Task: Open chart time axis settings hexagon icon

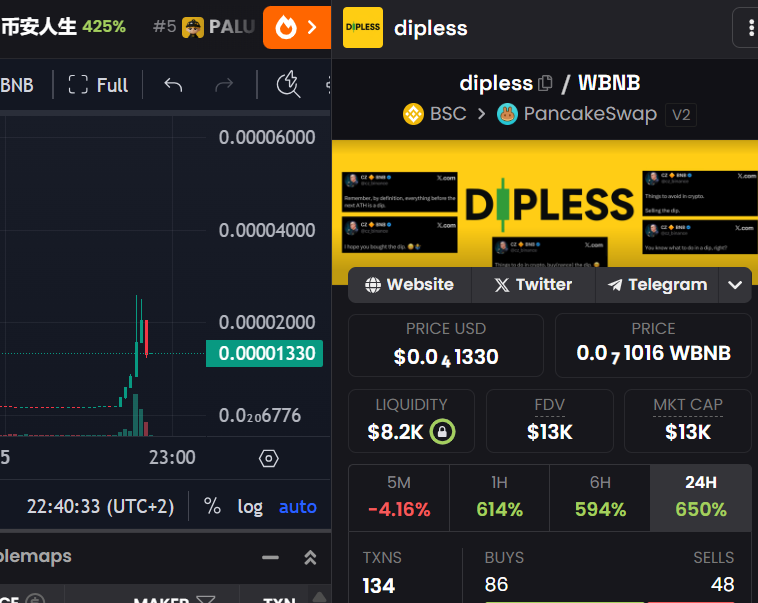Action: pos(269,458)
